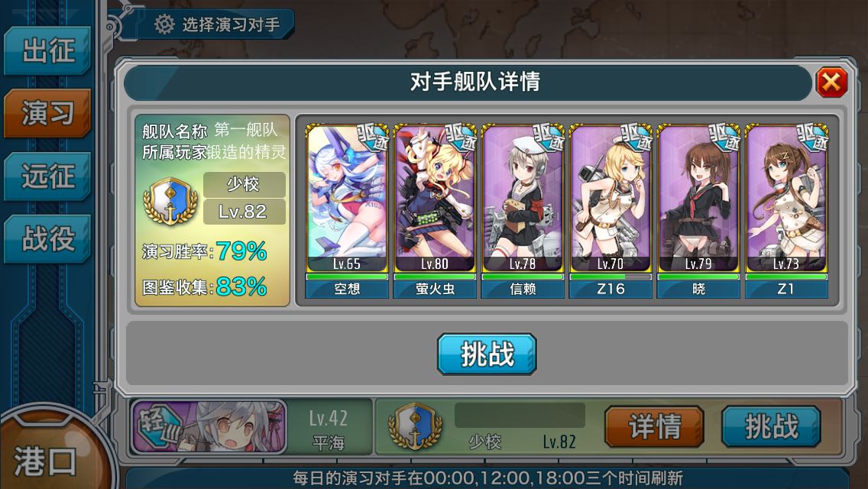This screenshot has height=489, width=868.
Task: Open 详情 for the Lv.82 opponent row
Action: (x=654, y=426)
